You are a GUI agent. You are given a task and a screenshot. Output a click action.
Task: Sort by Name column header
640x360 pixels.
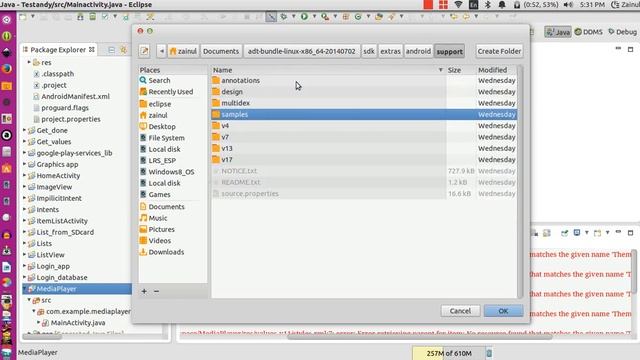[328, 70]
